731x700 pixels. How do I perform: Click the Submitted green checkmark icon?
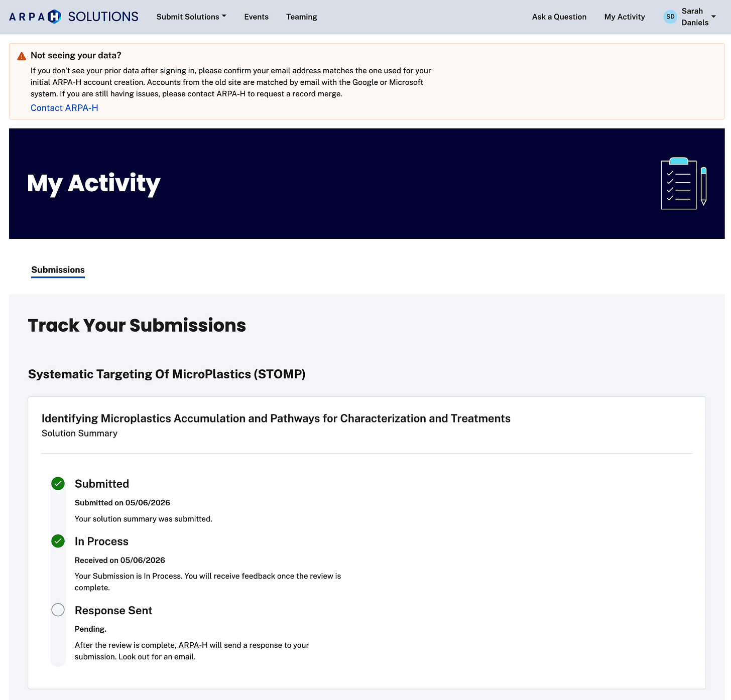[58, 484]
